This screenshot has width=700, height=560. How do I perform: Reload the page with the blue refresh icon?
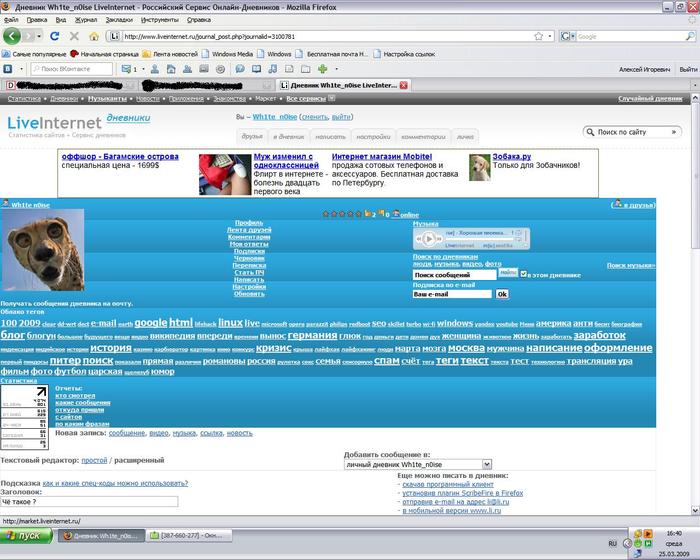[x=55, y=36]
